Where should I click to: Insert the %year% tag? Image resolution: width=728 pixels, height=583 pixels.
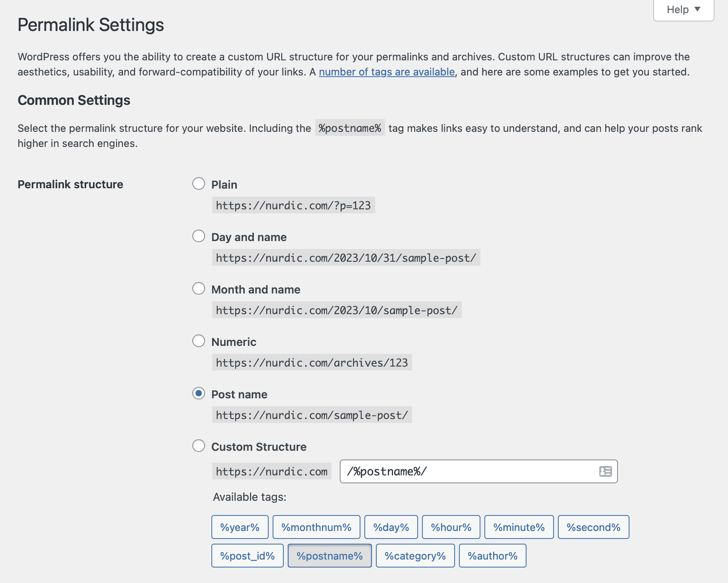coord(240,527)
